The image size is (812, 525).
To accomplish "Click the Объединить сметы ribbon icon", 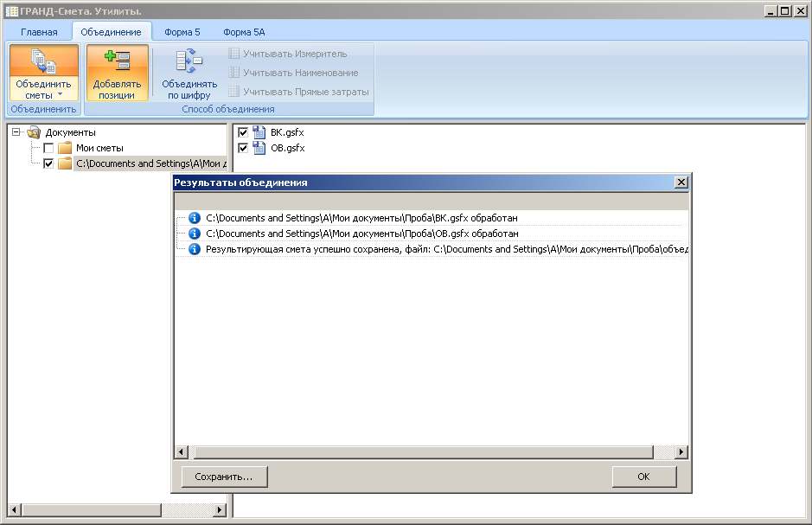I will click(43, 61).
